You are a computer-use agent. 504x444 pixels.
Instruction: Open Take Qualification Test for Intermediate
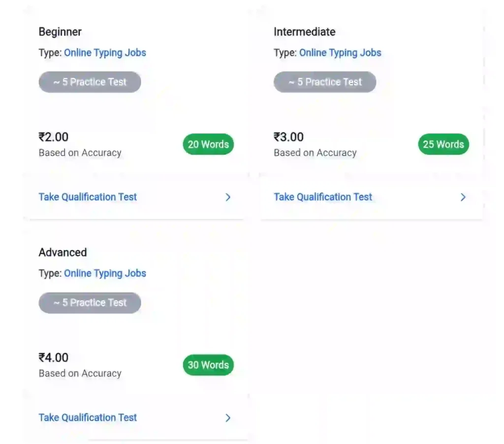[x=323, y=197]
